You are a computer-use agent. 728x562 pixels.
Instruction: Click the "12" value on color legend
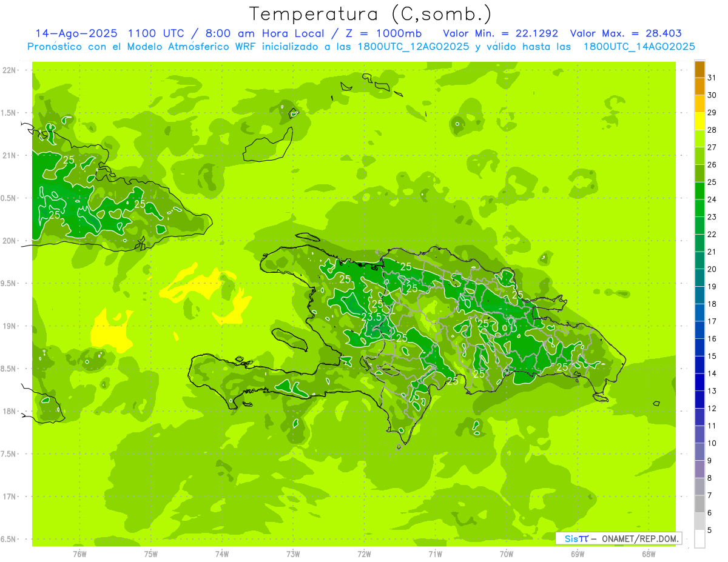712,408
